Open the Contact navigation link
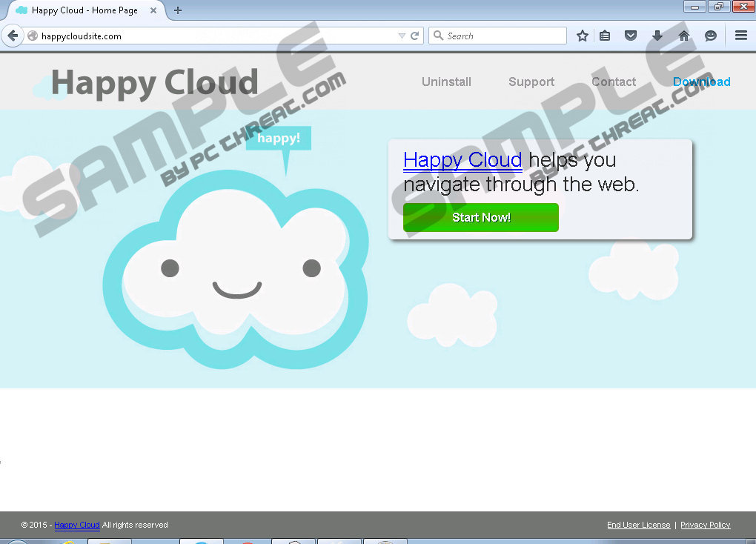 [x=614, y=82]
